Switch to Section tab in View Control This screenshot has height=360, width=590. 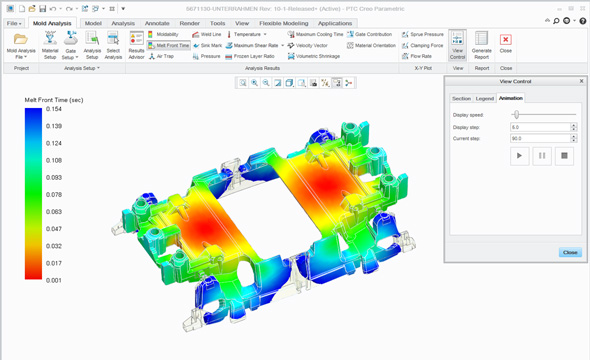point(461,98)
